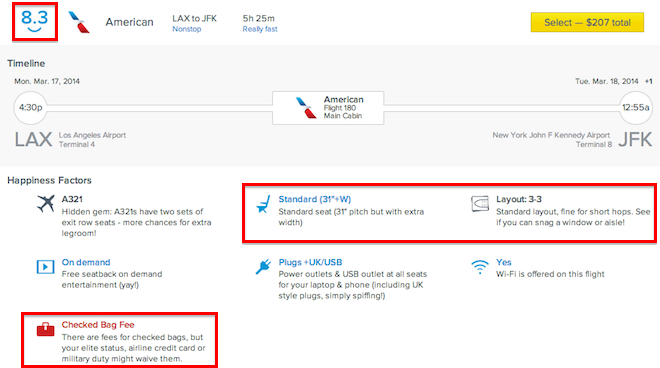Open the Really fast link
The width and height of the screenshot is (660, 368).
point(260,29)
